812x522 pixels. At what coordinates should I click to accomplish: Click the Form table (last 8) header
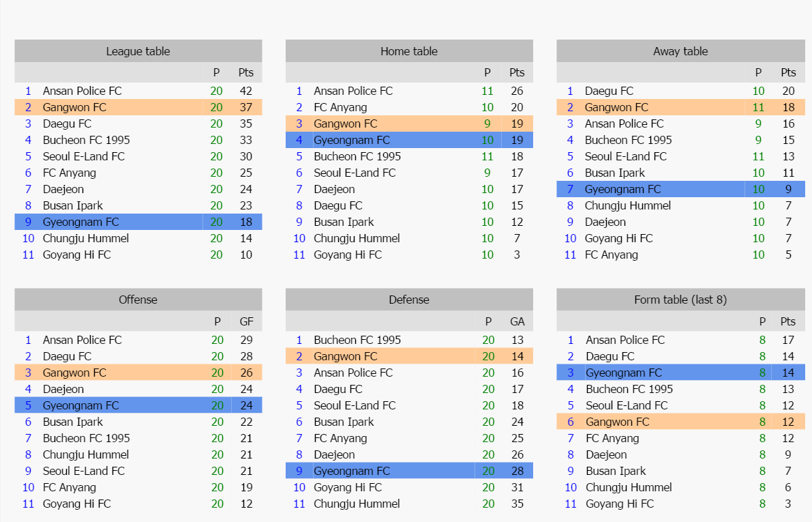[680, 299]
